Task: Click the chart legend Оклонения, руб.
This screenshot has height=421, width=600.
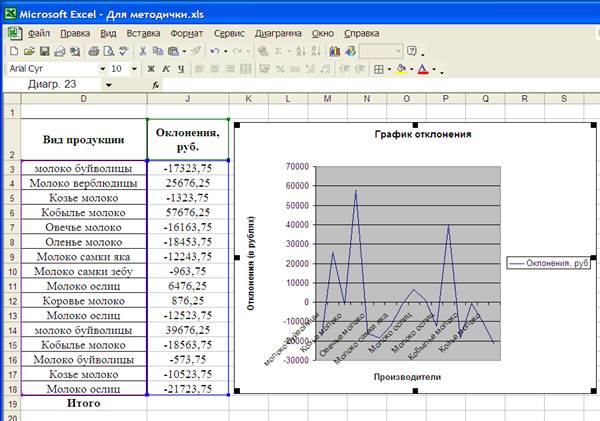Action: (x=549, y=263)
